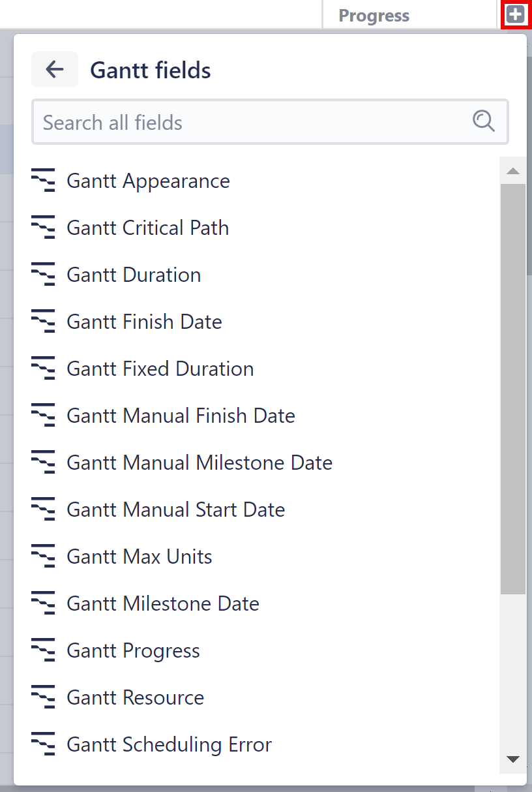Click the search magnifier icon
532x792 pixels.
pos(483,121)
